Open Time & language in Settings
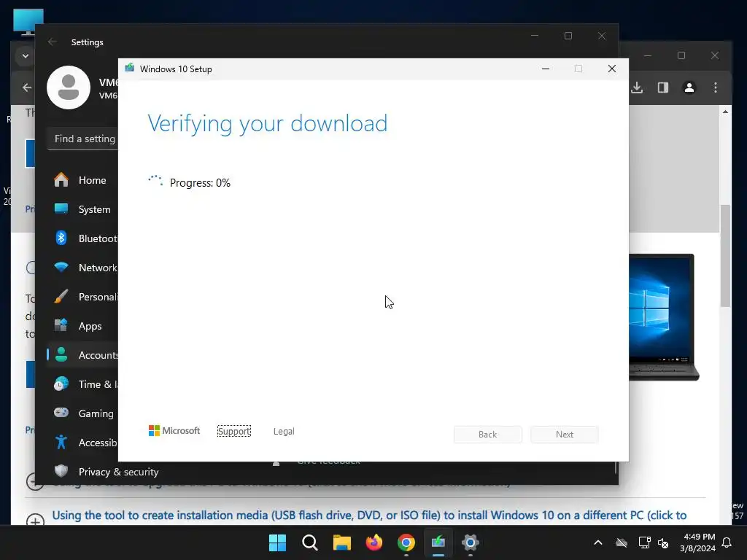Viewport: 747px width, 560px height. tap(83, 384)
